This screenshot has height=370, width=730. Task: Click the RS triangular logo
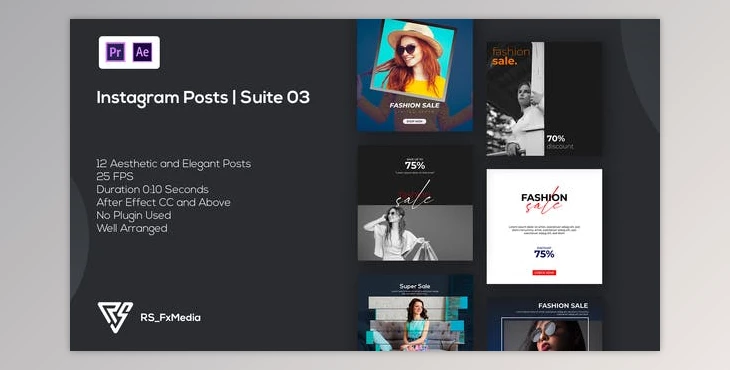coord(115,317)
